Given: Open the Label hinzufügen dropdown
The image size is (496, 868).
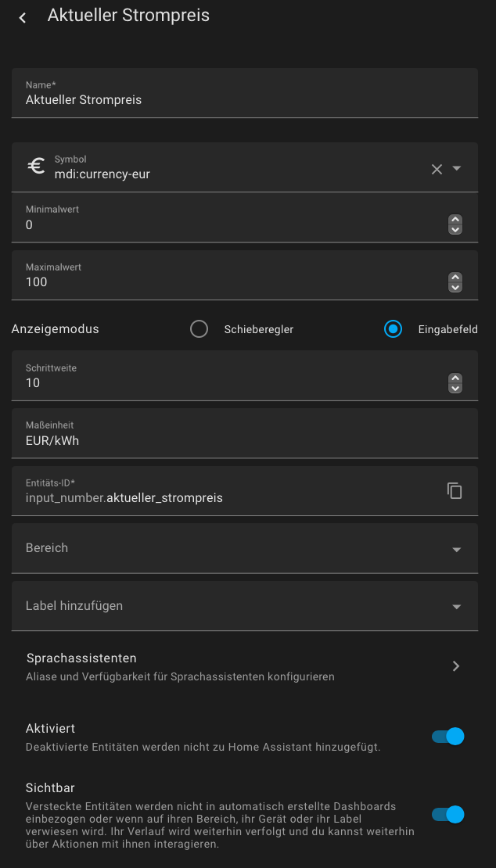Looking at the screenshot, I should click(245, 605).
